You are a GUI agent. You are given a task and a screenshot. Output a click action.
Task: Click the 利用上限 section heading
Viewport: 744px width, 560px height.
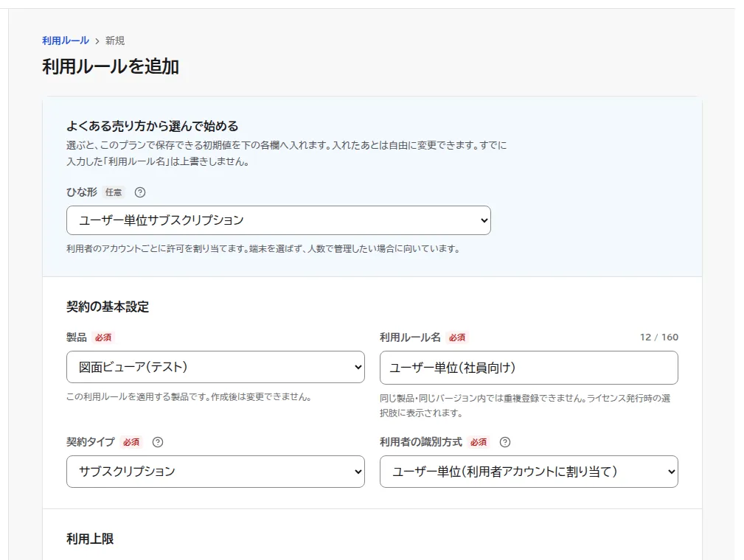90,539
